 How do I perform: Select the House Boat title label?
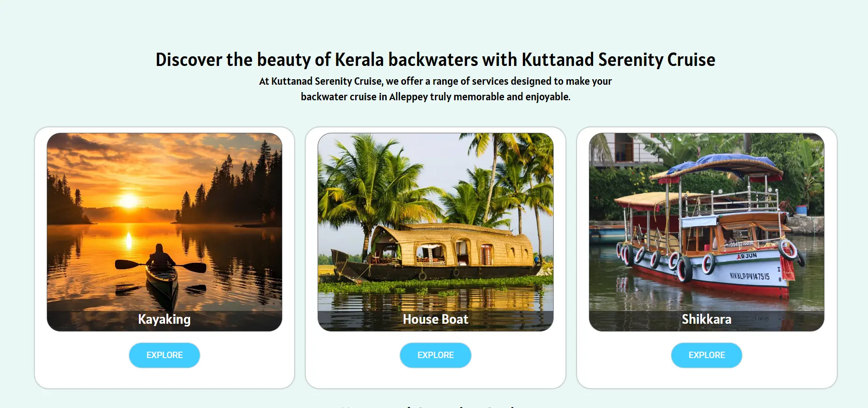coord(434,319)
